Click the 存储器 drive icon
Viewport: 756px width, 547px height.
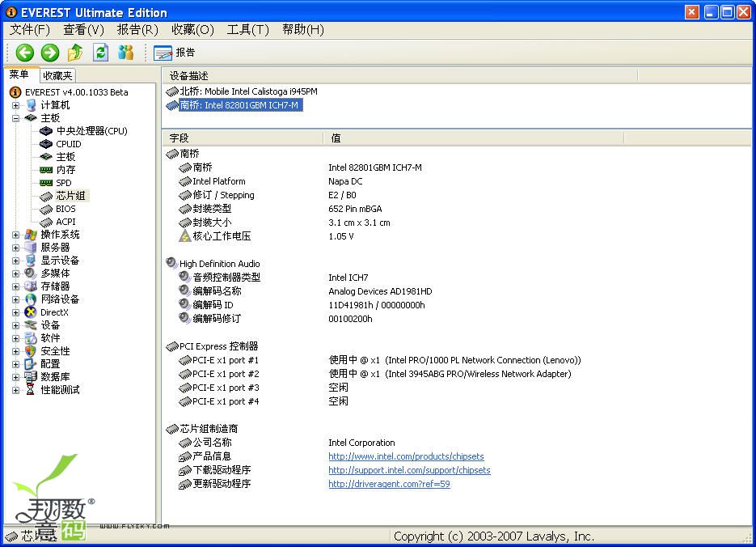point(31,286)
